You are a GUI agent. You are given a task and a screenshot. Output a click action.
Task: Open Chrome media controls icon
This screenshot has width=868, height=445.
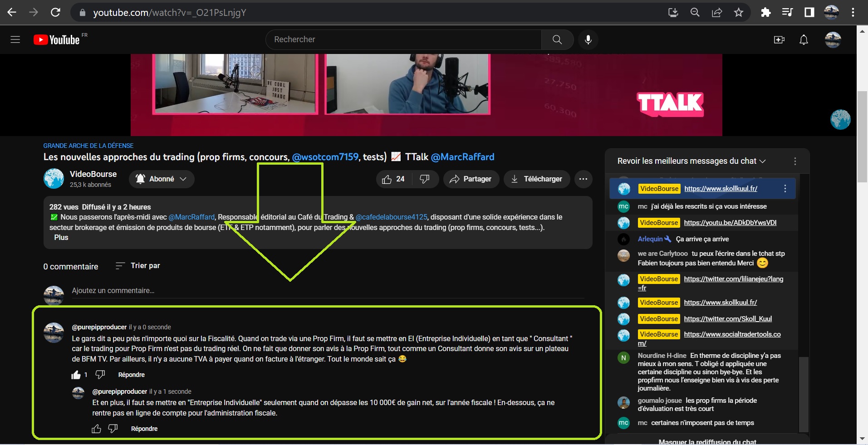[788, 12]
